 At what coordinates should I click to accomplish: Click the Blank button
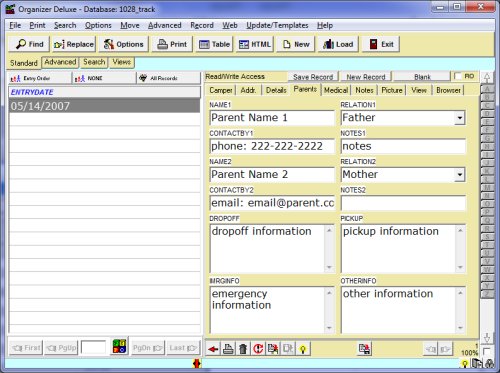click(422, 77)
